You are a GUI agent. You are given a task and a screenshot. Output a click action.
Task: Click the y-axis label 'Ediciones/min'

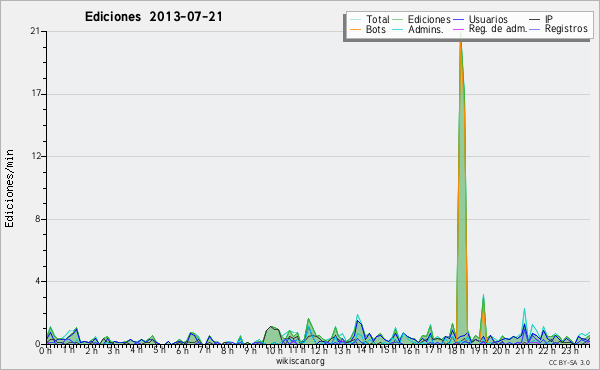click(x=9, y=188)
